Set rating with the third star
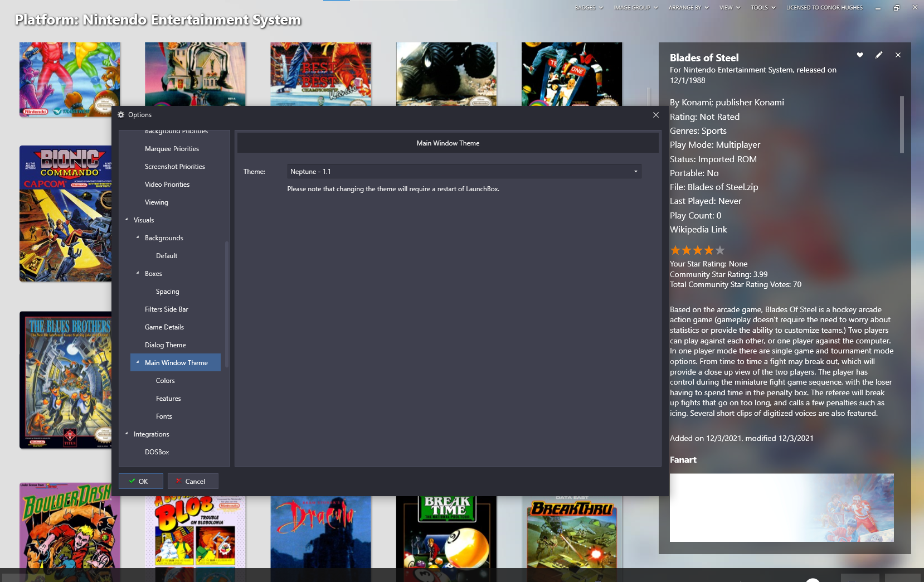924x582 pixels. [x=698, y=250]
